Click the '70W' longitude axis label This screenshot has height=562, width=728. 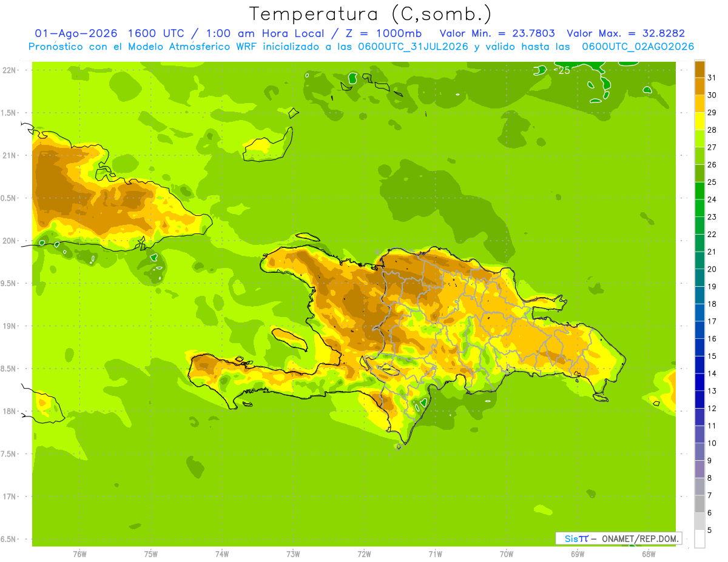pyautogui.click(x=507, y=554)
